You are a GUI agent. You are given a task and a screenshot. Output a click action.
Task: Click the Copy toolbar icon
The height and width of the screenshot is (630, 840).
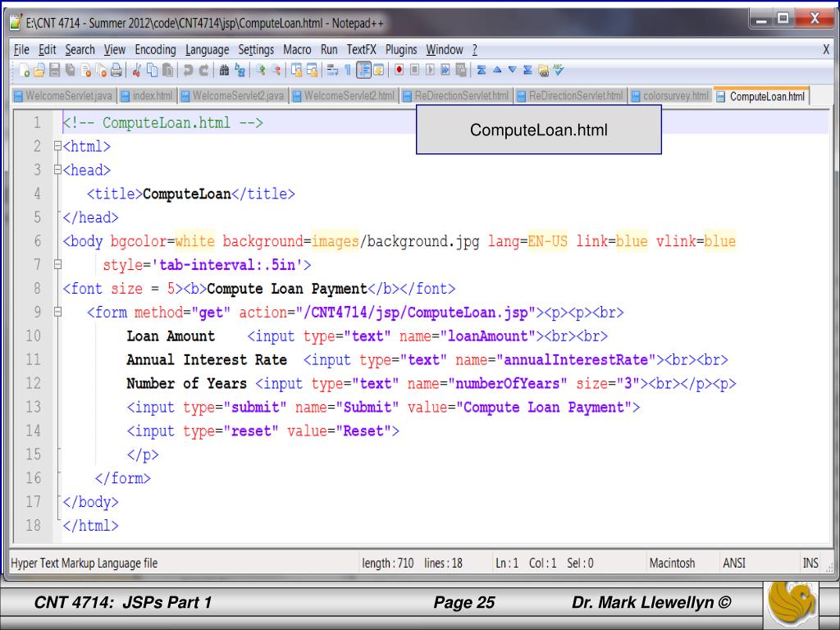point(152,71)
